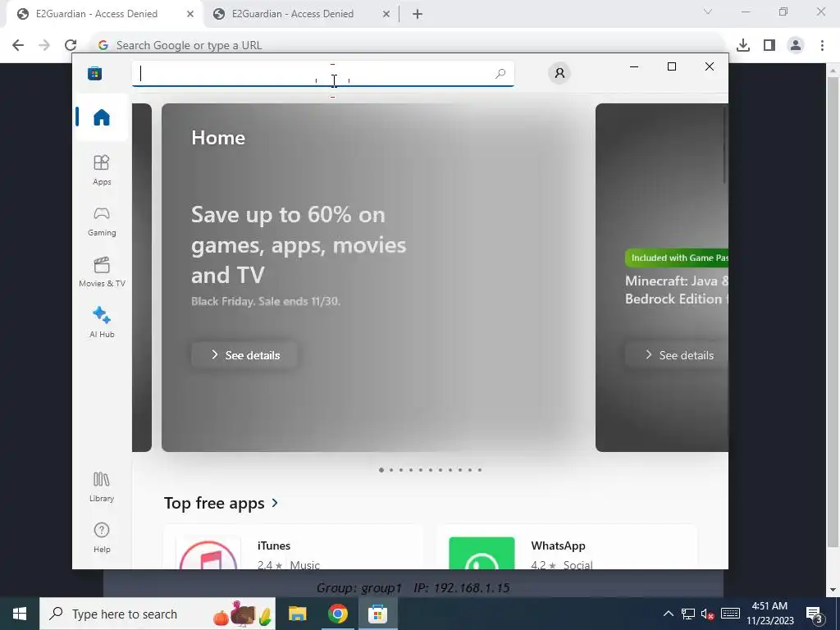Close the first E2Guardian tab

pyautogui.click(x=190, y=14)
